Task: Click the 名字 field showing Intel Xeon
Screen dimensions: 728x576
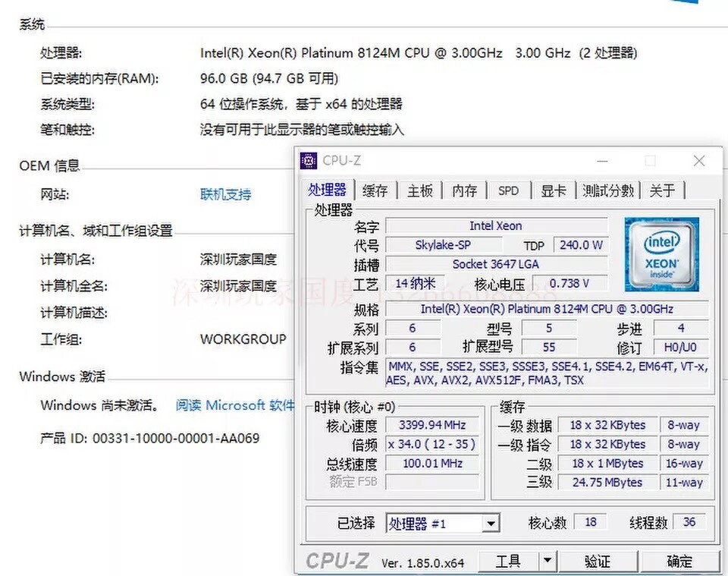Action: (x=496, y=225)
